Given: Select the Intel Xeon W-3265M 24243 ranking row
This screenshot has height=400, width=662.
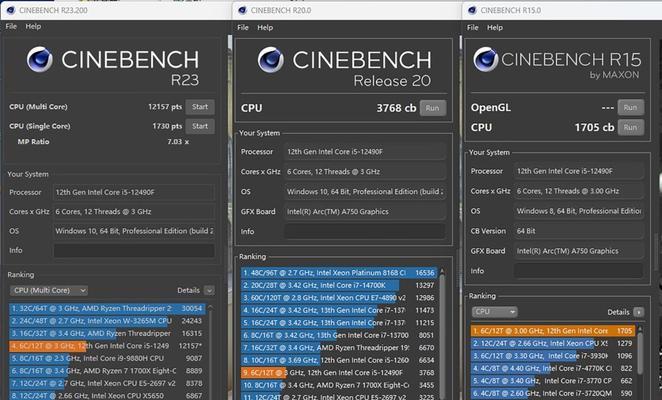Looking at the screenshot, I should [107, 321].
